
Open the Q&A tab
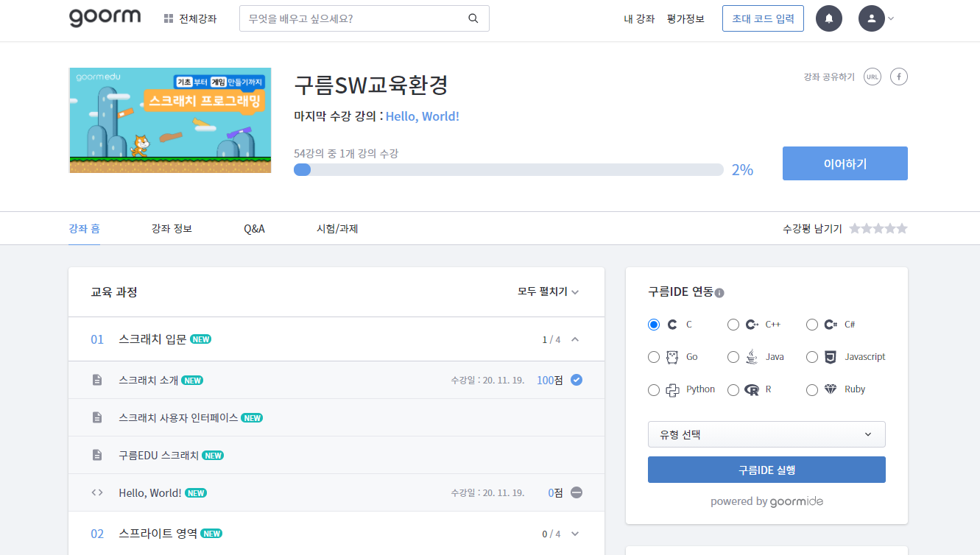click(x=254, y=229)
